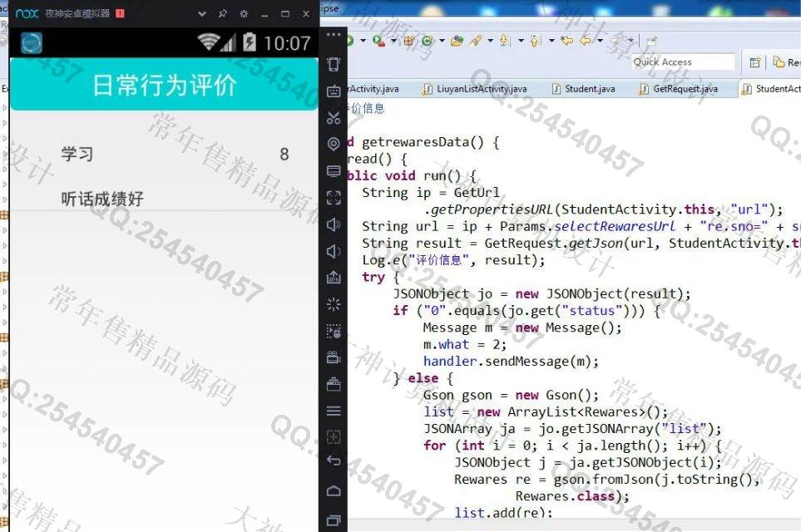The width and height of the screenshot is (801, 532).
Task: Tap the Android home button in Nox sidebar
Action: (x=334, y=490)
